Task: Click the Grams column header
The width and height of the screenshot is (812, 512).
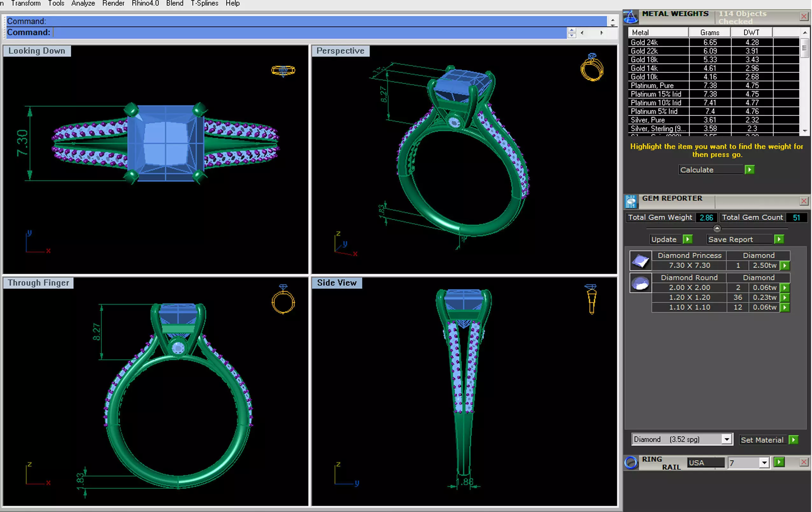Action: (x=709, y=32)
